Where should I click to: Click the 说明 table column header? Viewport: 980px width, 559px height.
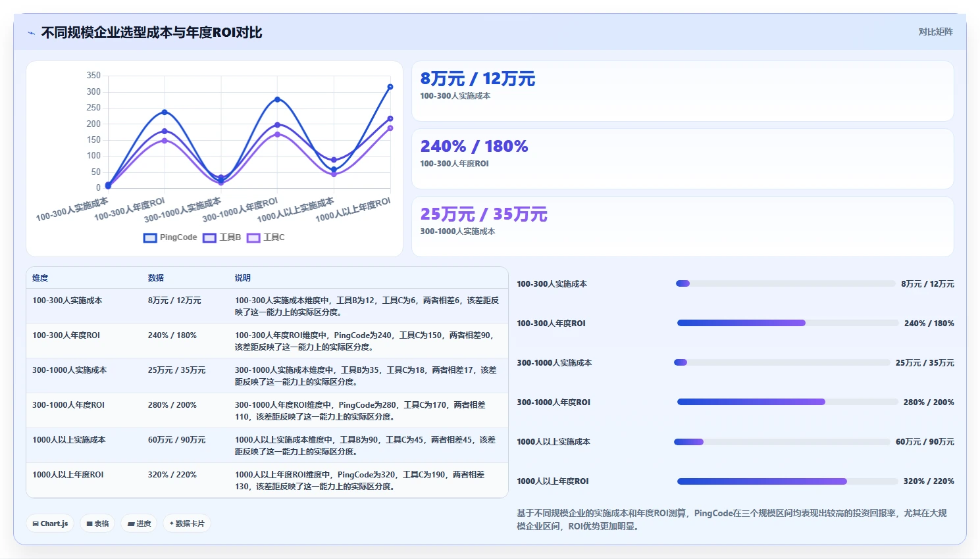[x=243, y=278]
